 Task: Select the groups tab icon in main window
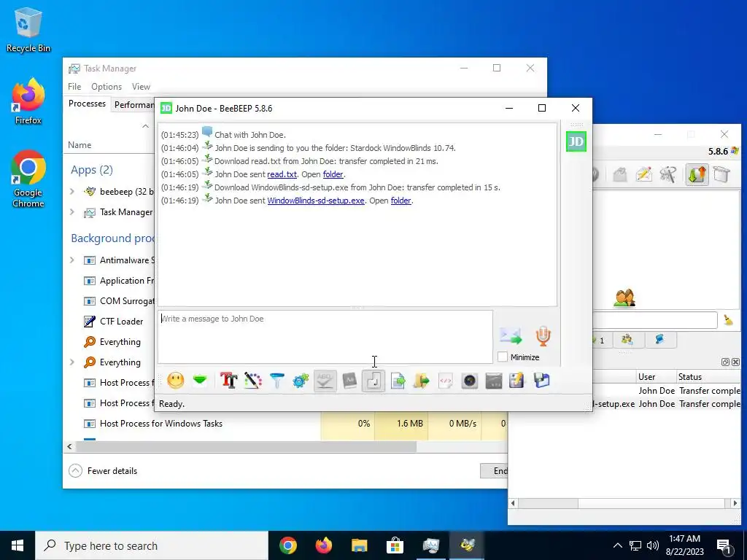[x=627, y=340]
